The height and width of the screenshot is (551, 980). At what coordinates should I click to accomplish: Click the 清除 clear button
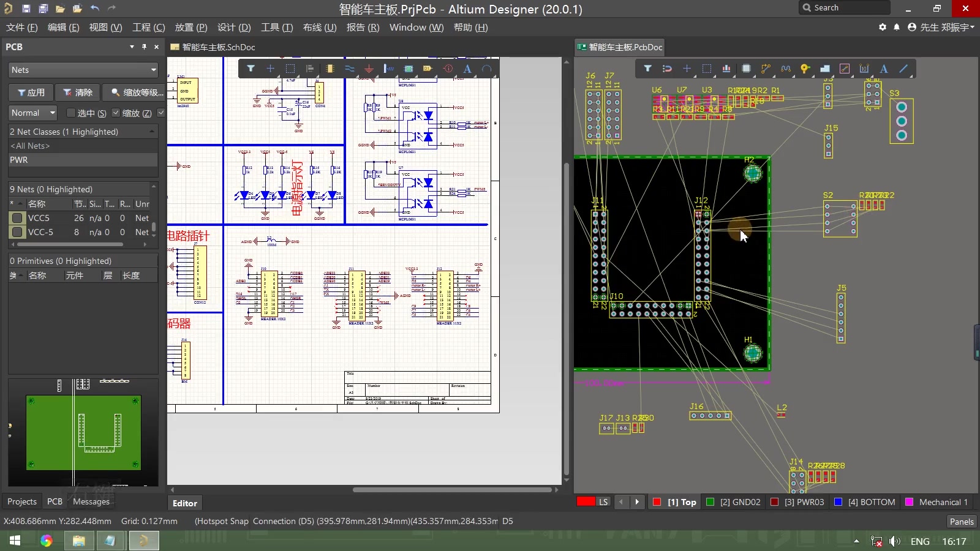[78, 92]
